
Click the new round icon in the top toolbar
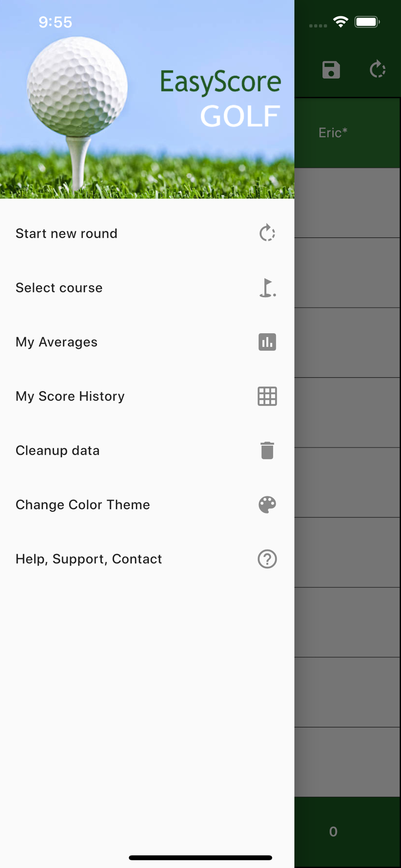pos(378,69)
